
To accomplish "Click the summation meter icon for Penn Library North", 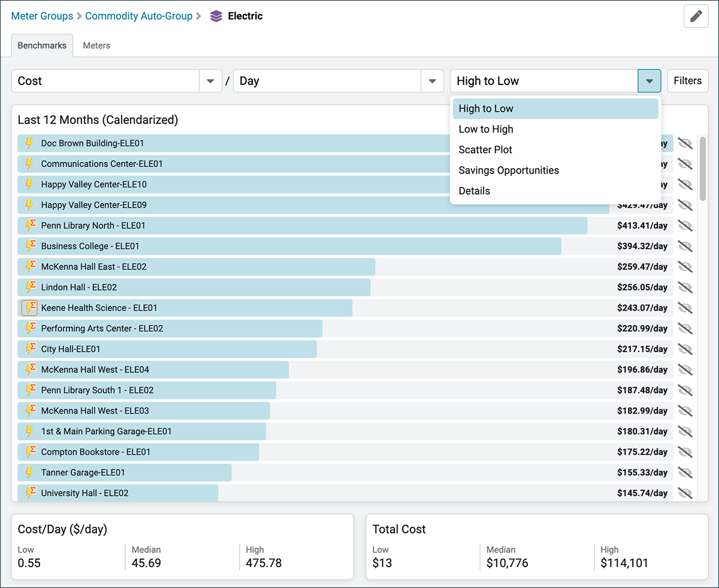I will tap(32, 225).
